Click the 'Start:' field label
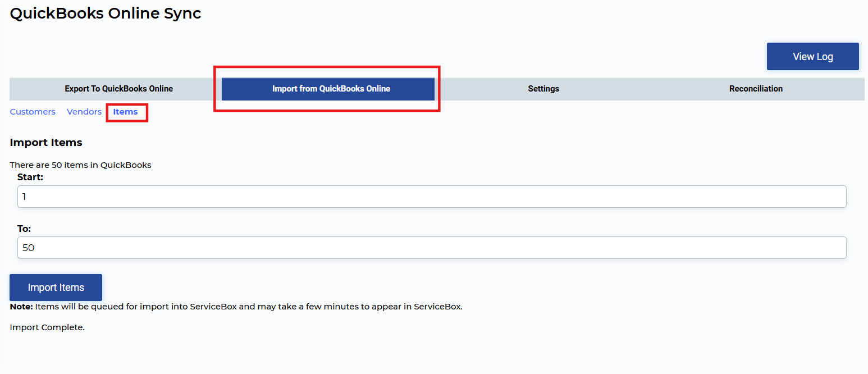The image size is (868, 374). [30, 177]
